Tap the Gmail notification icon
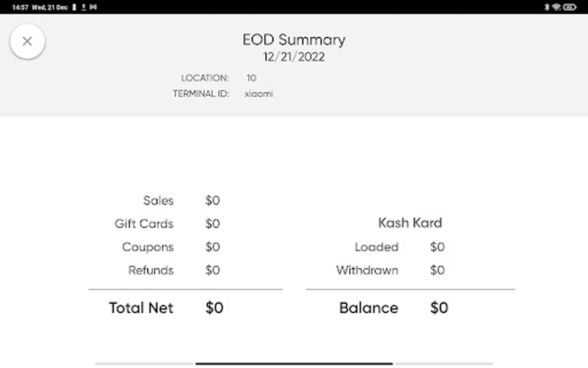The image size is (588, 368). tap(94, 7)
